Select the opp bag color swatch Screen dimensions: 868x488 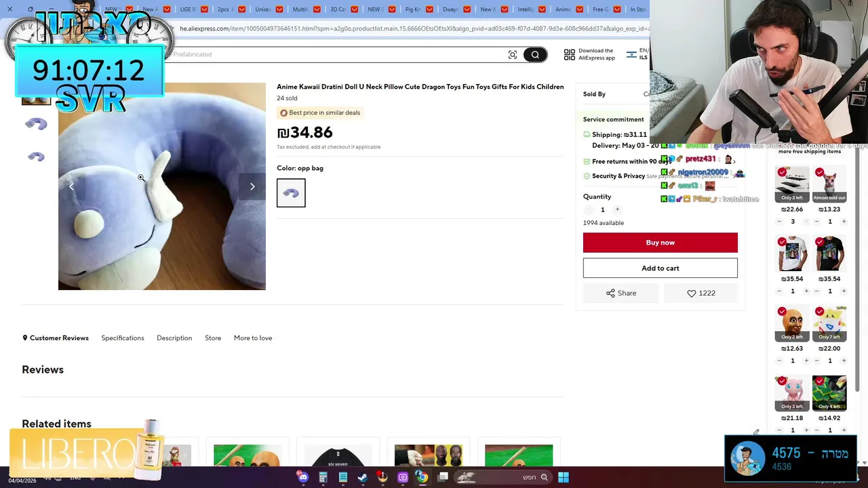[291, 193]
